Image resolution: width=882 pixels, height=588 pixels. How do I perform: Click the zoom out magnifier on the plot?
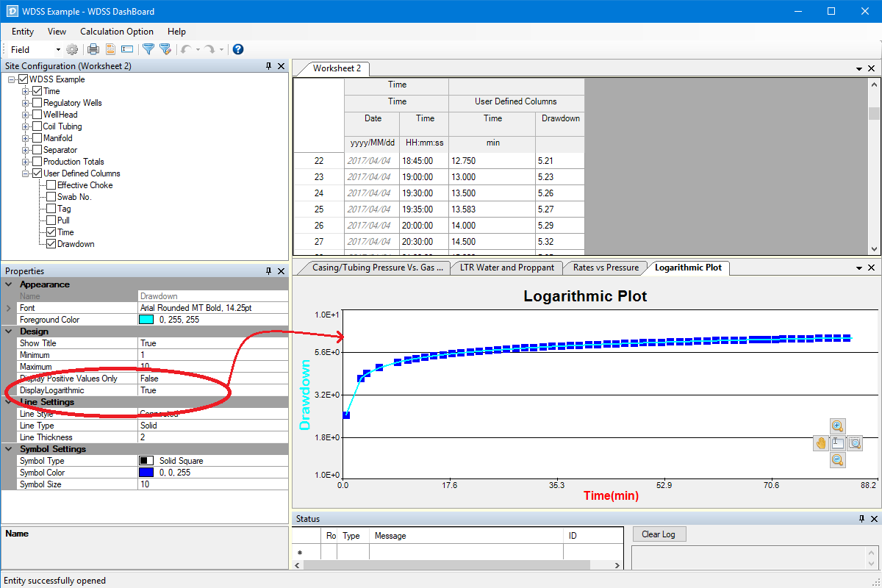click(x=837, y=460)
